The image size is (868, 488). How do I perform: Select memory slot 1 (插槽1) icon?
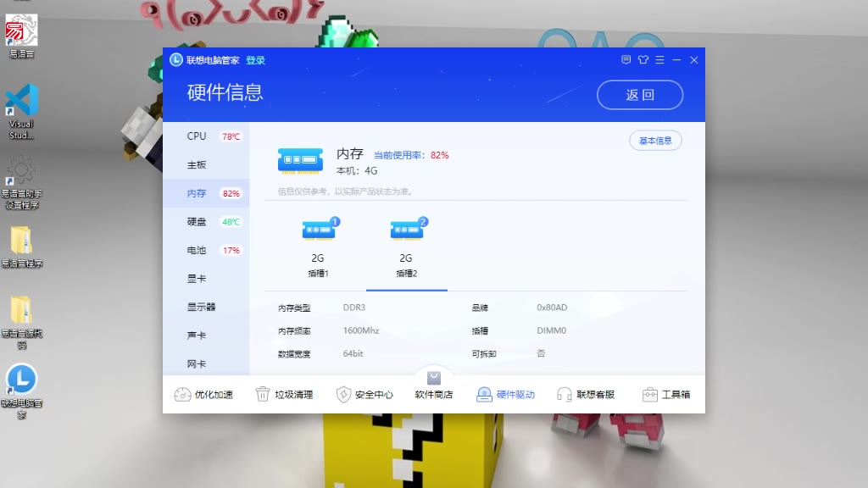click(320, 229)
